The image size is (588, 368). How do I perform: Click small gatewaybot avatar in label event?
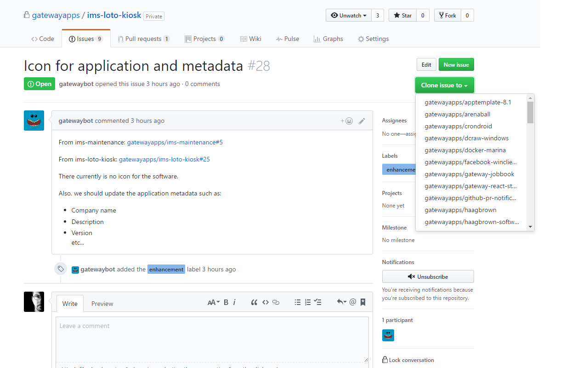(x=75, y=270)
